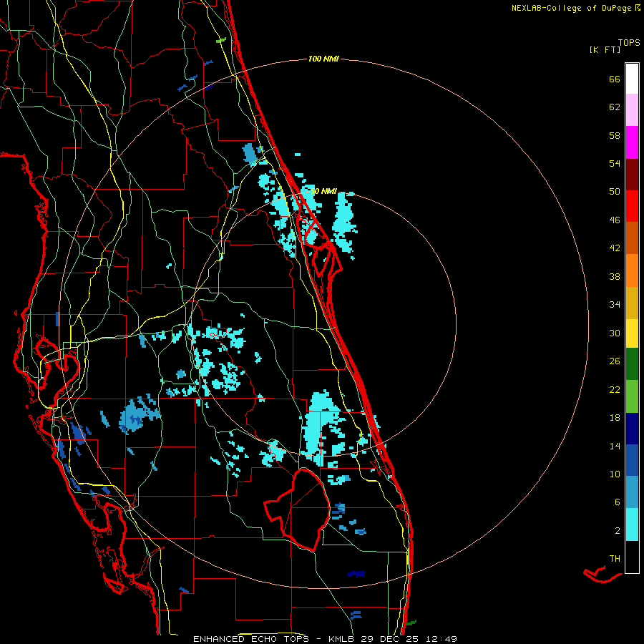Click the dark navy echo south of Lake Okeechobee
The width and height of the screenshot is (644, 644).
click(356, 574)
